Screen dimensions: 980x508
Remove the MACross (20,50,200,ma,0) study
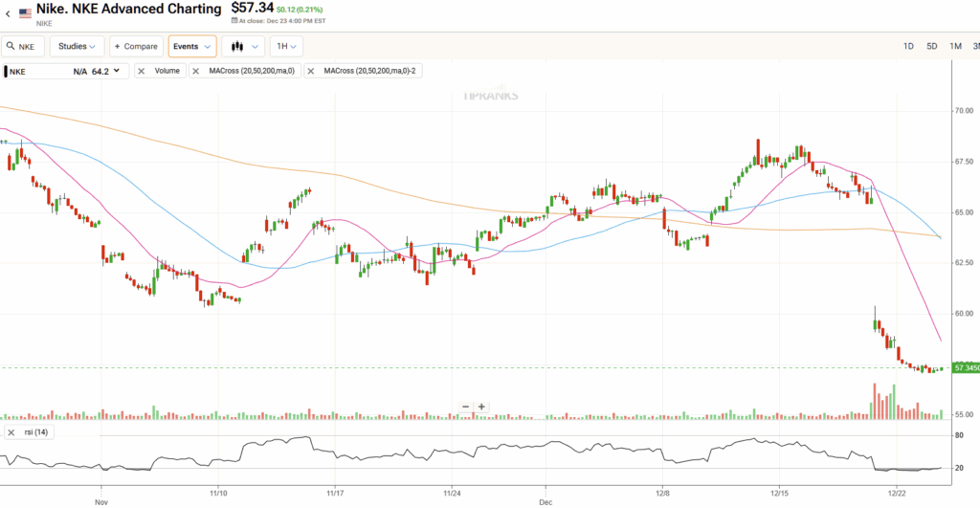[x=196, y=71]
